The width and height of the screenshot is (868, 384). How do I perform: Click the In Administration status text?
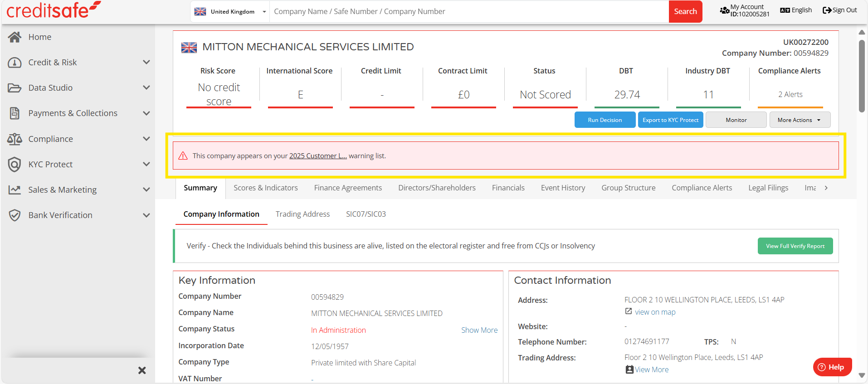(x=338, y=330)
